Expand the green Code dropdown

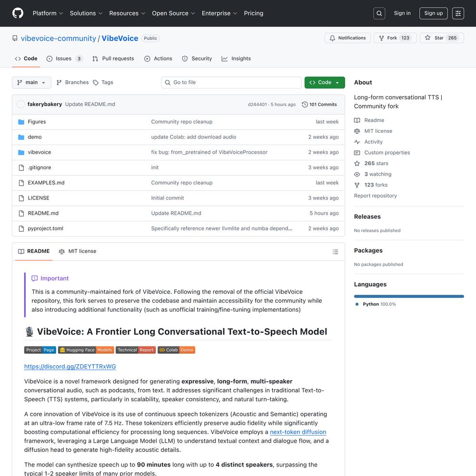[325, 82]
